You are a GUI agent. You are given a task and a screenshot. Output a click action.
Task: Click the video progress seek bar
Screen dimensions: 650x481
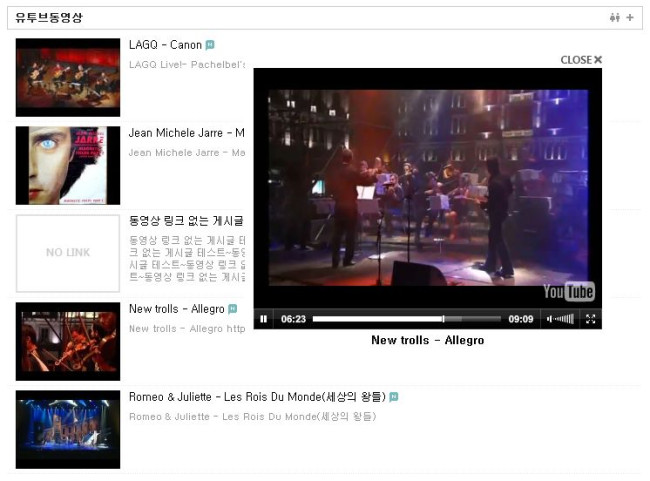[406, 319]
